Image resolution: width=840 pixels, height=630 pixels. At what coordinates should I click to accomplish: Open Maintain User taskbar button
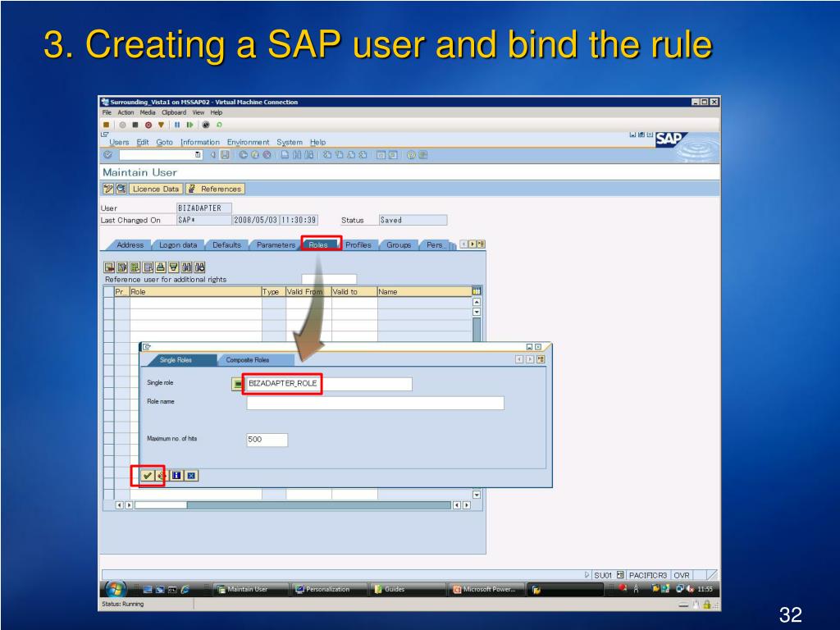point(251,589)
